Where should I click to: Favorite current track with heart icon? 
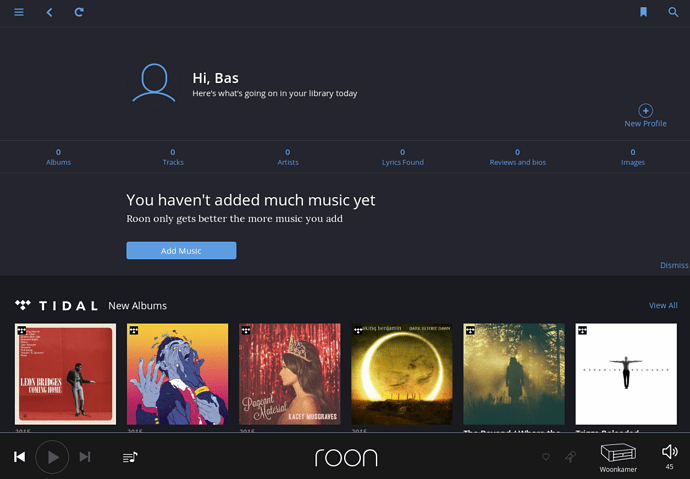(x=546, y=457)
